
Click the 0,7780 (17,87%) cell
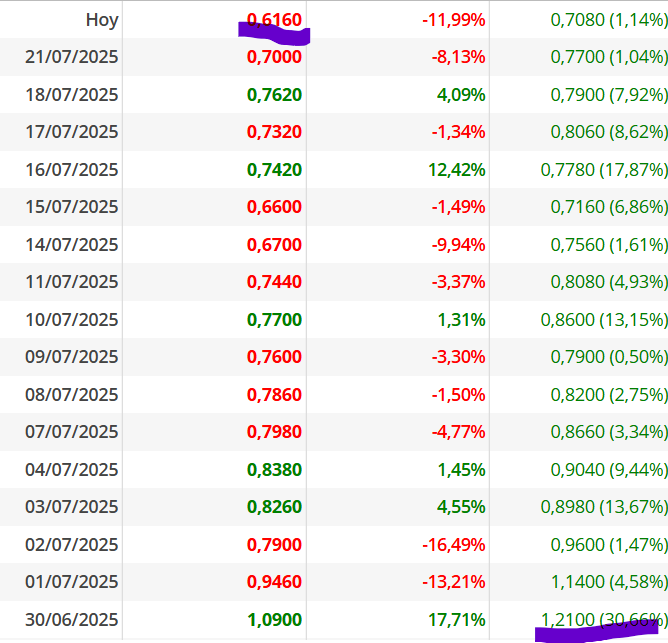pyautogui.click(x=604, y=170)
